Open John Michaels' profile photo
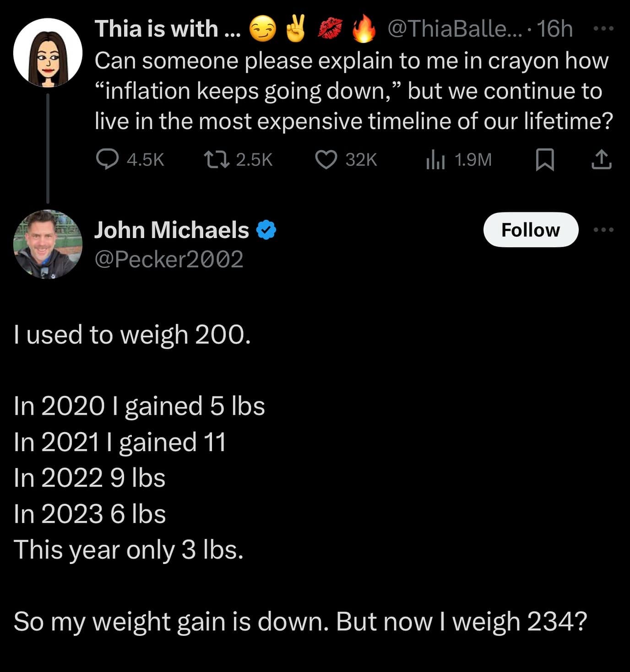Image resolution: width=630 pixels, height=672 pixels. tap(48, 244)
